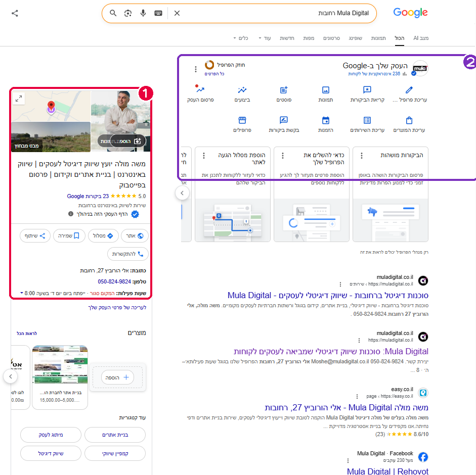This screenshot has height=475, width=476.
Task: Open business profile three-dot menu
Action: pyautogui.click(x=195, y=69)
